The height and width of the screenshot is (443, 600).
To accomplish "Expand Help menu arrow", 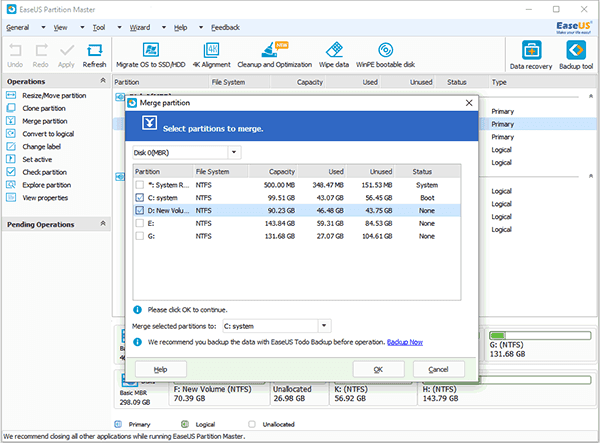I will click(x=201, y=28).
